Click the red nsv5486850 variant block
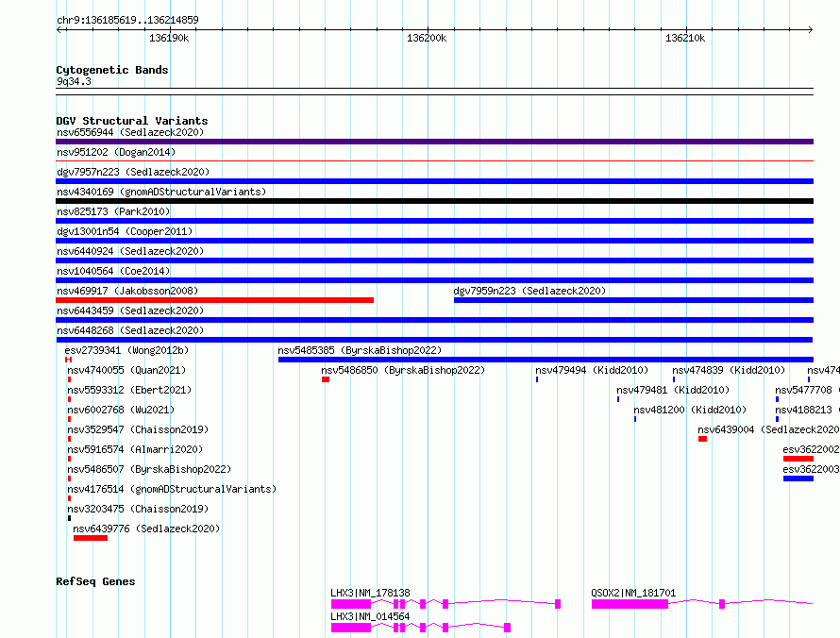Viewport: 840px width, 638px height. 326,379
